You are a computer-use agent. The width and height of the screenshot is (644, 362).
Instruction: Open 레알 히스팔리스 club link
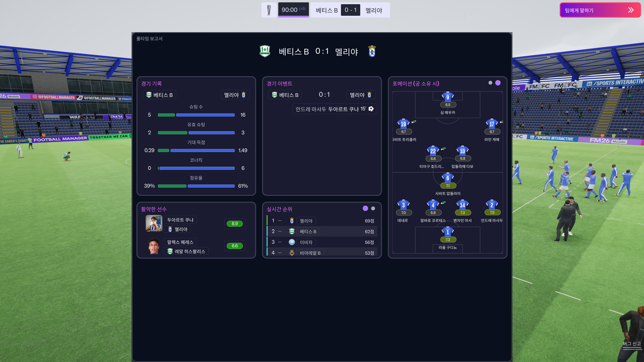(190, 251)
